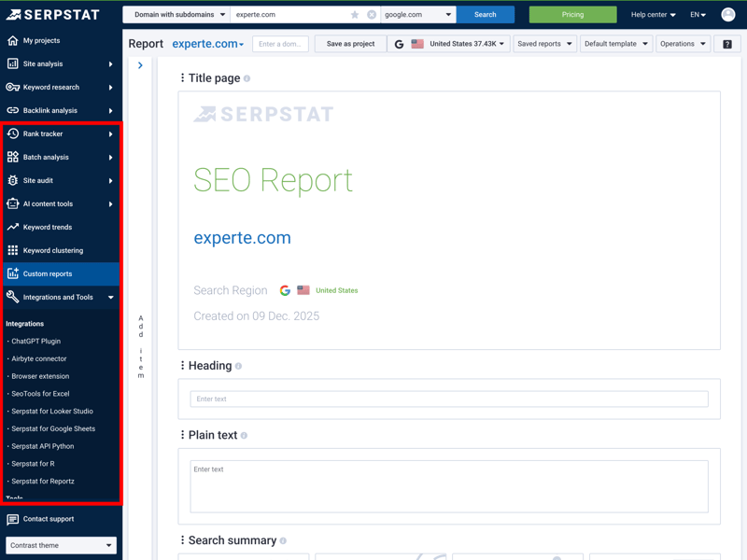The height and width of the screenshot is (560, 747).
Task: Open the Contrast theme selector
Action: pyautogui.click(x=61, y=545)
